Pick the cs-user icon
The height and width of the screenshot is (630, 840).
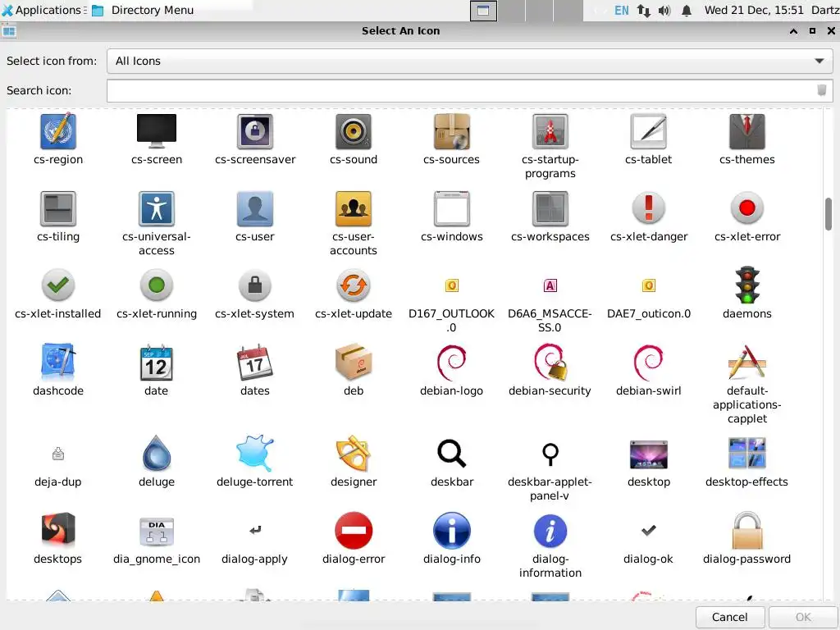(255, 208)
